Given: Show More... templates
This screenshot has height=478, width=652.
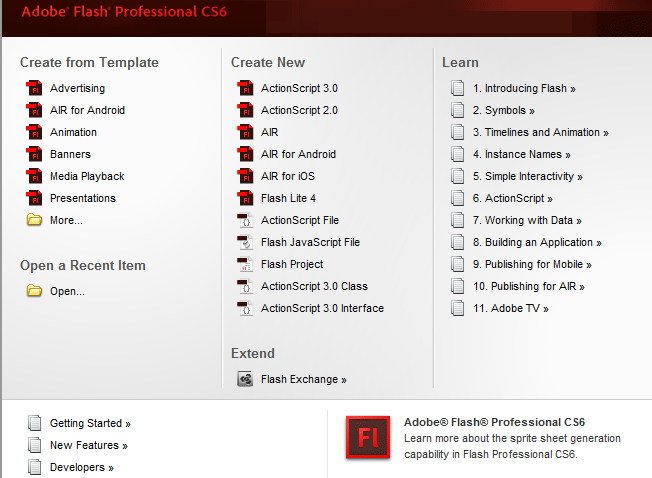Looking at the screenshot, I should [66, 220].
